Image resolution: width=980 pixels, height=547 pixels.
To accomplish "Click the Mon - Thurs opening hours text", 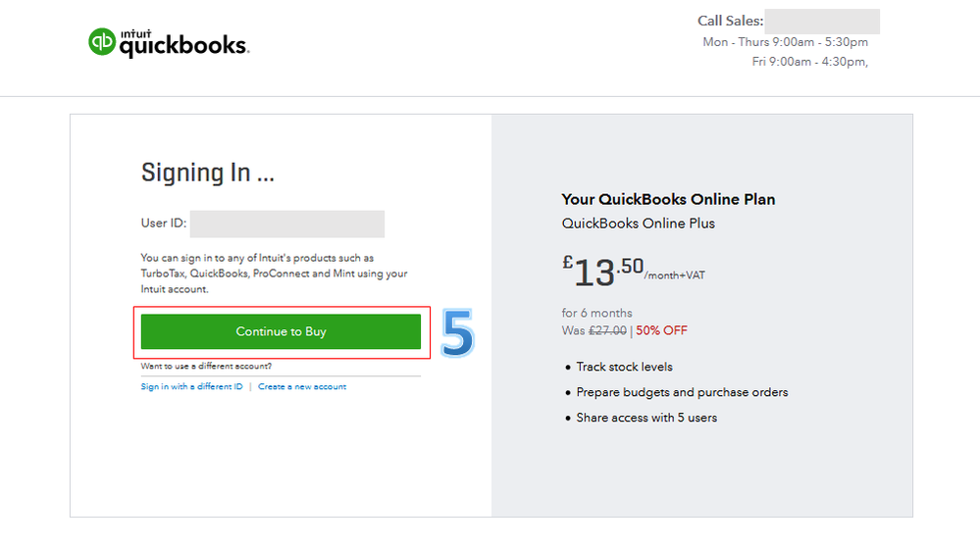I will 785,42.
